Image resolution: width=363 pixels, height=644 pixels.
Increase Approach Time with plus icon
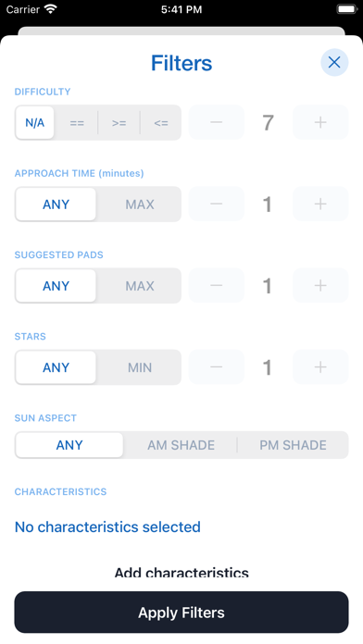pos(320,204)
